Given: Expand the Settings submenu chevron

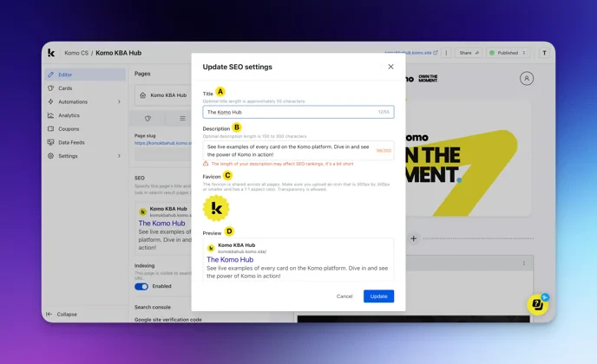Looking at the screenshot, I should [119, 156].
